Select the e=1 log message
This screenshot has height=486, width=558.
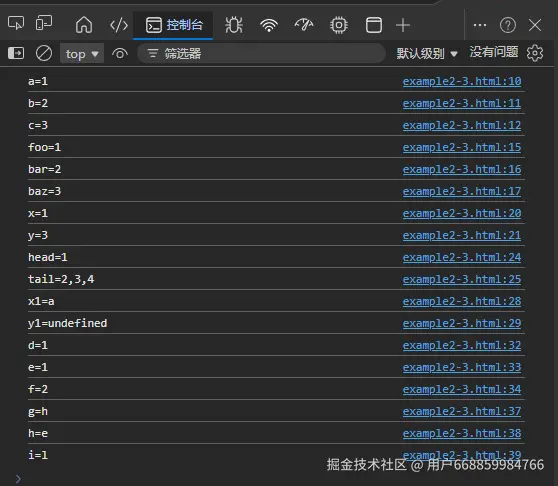(38, 368)
